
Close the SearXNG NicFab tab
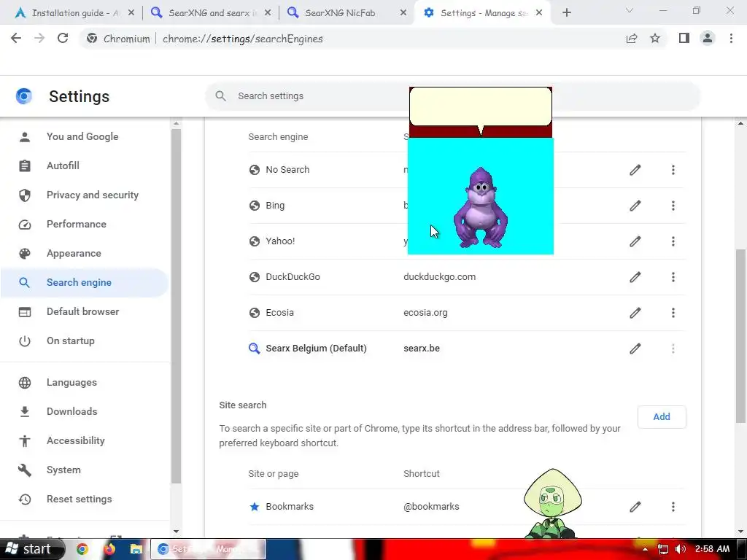click(x=403, y=13)
